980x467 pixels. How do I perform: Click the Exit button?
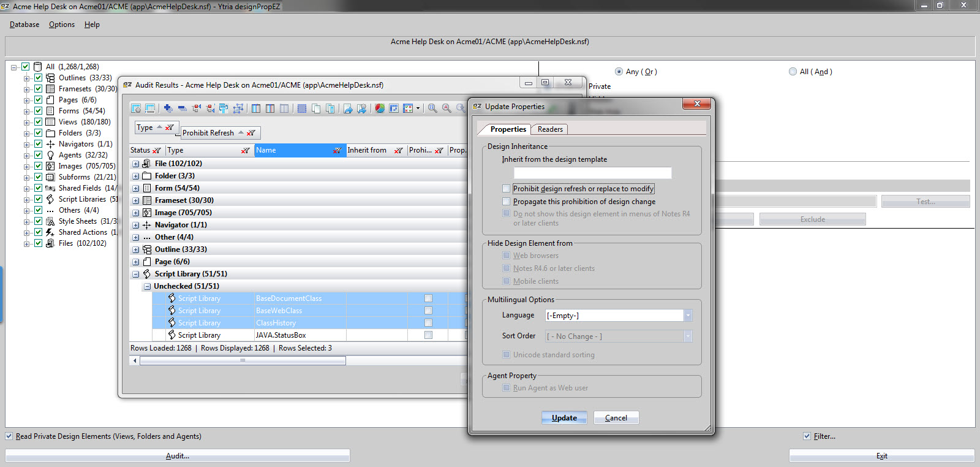tap(881, 456)
